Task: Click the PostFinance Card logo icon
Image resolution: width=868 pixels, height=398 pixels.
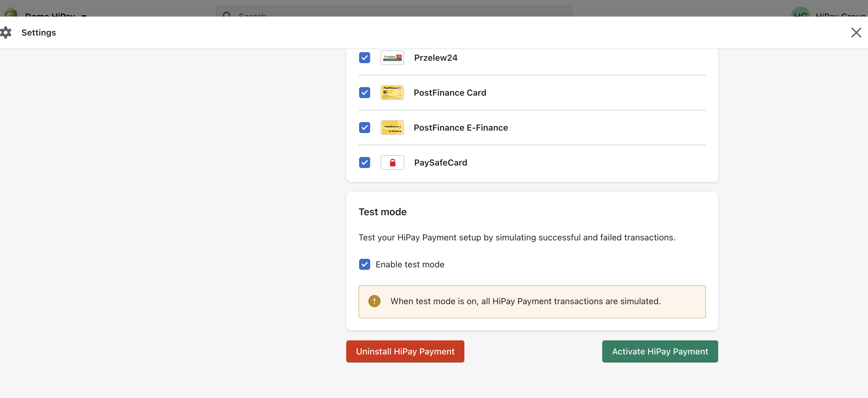Action: coord(392,93)
